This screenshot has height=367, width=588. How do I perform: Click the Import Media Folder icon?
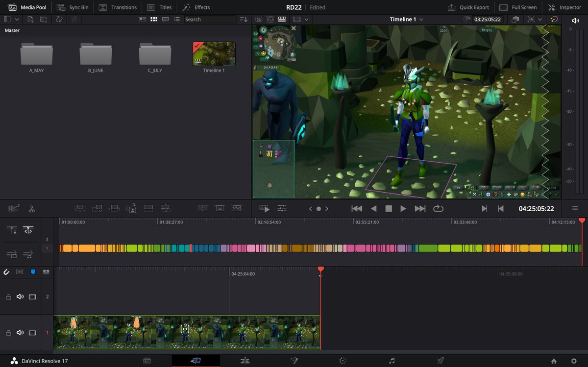44,19
